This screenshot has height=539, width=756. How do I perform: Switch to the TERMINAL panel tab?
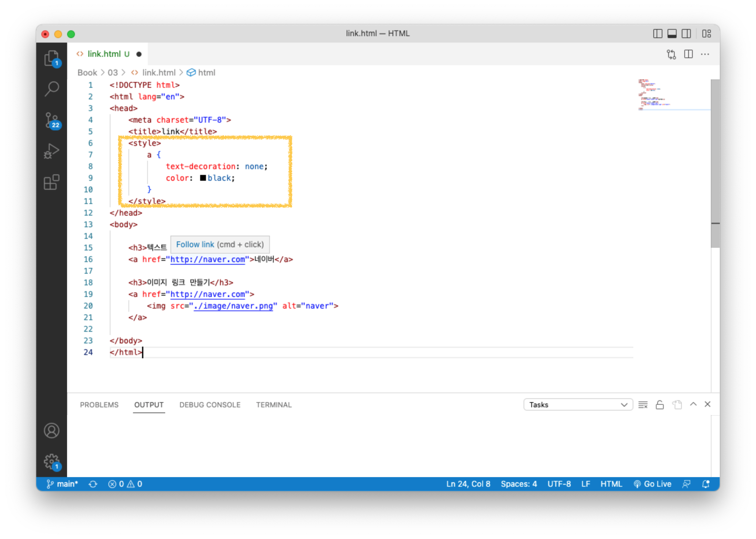coord(274,405)
